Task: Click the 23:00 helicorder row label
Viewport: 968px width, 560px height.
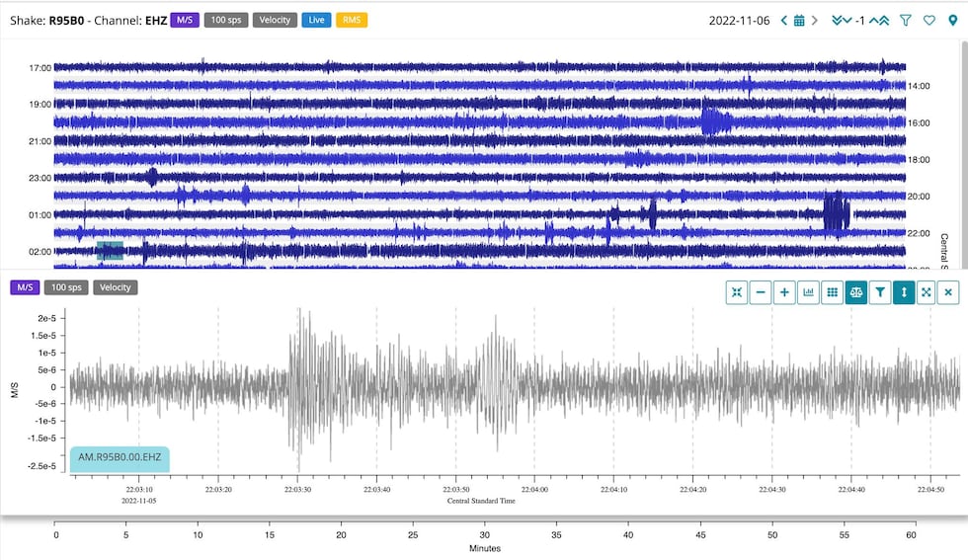Action: (40, 178)
